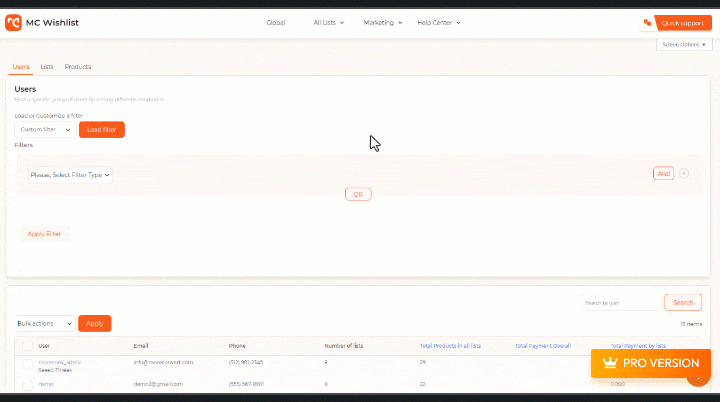Open the Bulk actions dropdown
This screenshot has width=720, height=402.
(45, 323)
